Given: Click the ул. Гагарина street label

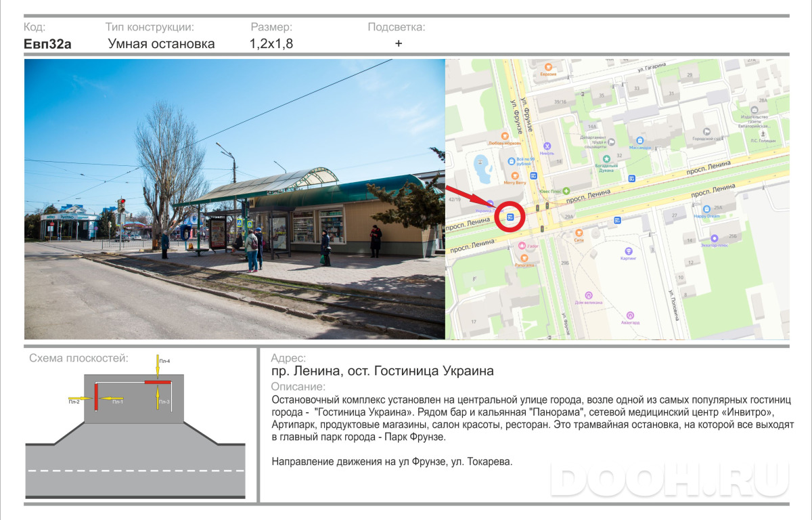Looking at the screenshot, I should pyautogui.click(x=652, y=68).
